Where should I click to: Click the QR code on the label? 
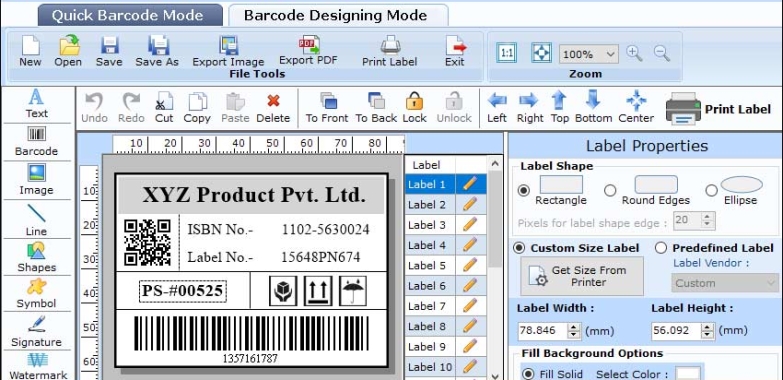(x=147, y=242)
